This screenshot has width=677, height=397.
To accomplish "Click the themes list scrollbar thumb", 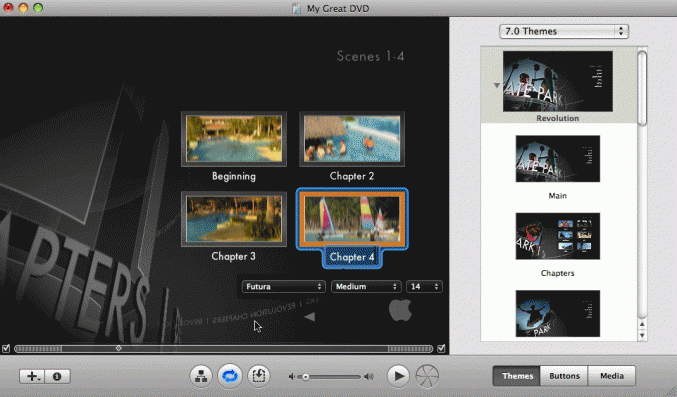I will coord(642,88).
